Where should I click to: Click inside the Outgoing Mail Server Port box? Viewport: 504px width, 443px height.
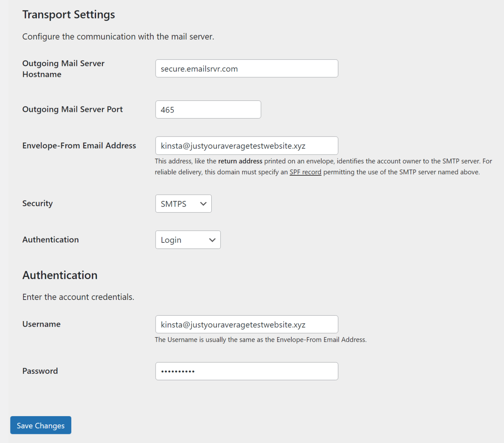208,109
